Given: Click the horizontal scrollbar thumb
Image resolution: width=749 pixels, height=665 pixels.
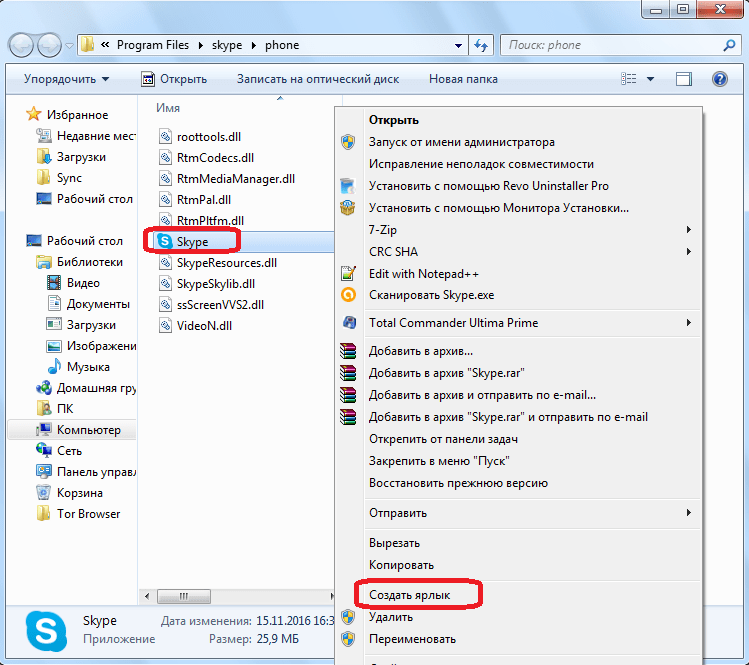Looking at the screenshot, I should (184, 596).
